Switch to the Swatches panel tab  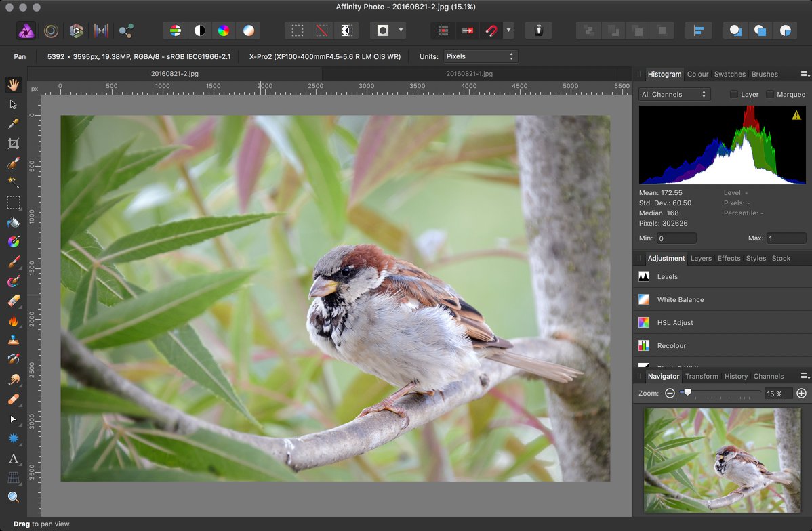[x=730, y=74]
